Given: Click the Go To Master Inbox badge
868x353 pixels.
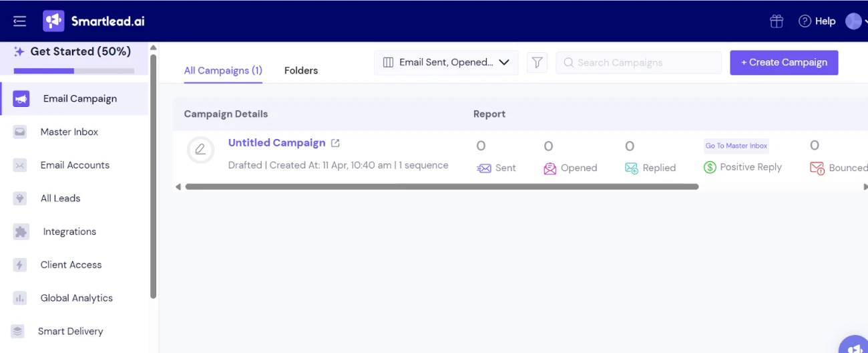Looking at the screenshot, I should 736,146.
